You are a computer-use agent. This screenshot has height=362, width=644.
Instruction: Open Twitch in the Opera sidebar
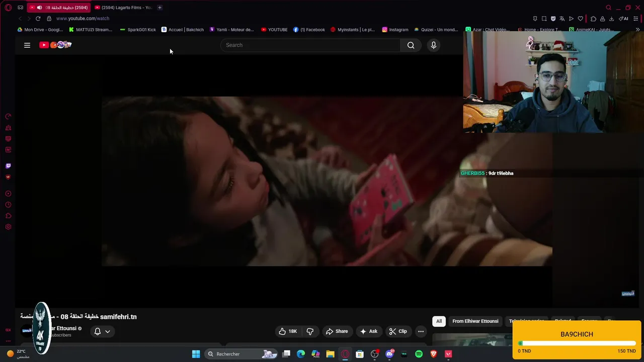(x=8, y=166)
